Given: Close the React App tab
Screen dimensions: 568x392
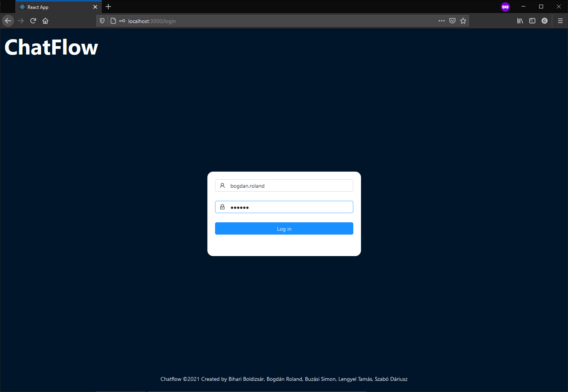Looking at the screenshot, I should pyautogui.click(x=95, y=7).
